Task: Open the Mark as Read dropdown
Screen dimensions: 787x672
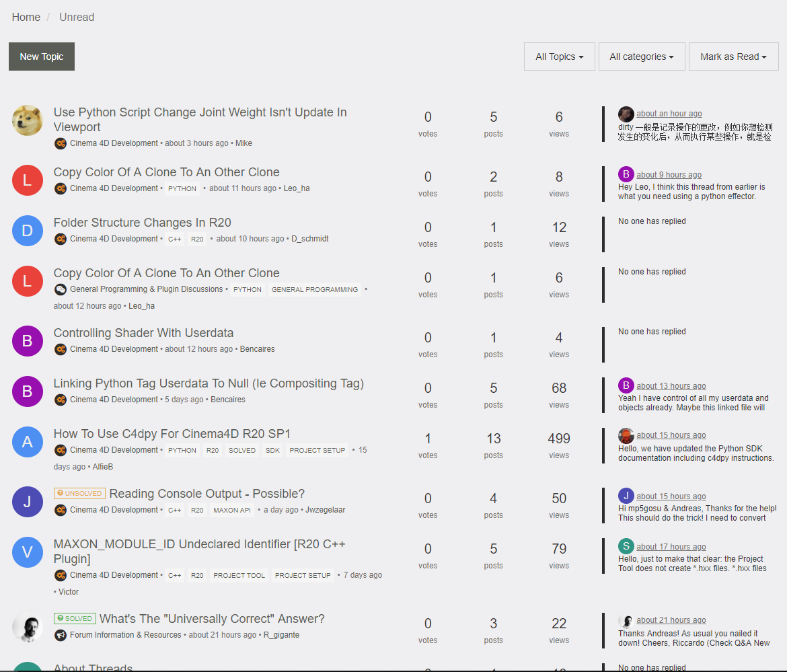Action: point(733,57)
